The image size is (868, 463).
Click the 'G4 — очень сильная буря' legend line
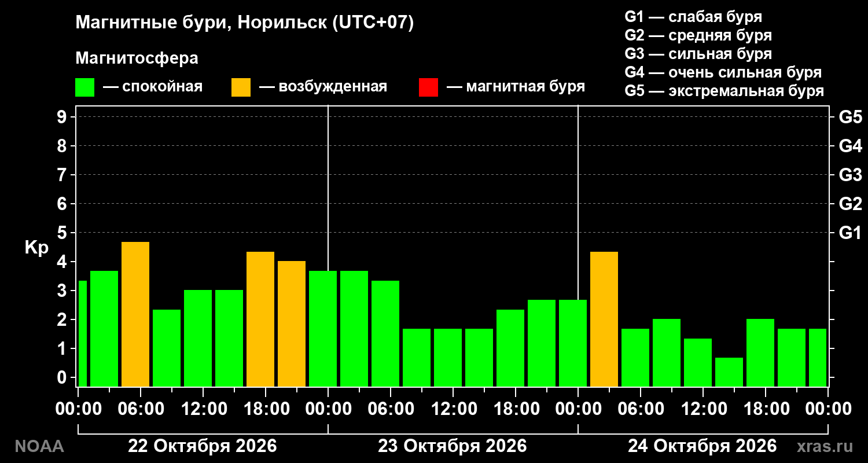tap(723, 72)
